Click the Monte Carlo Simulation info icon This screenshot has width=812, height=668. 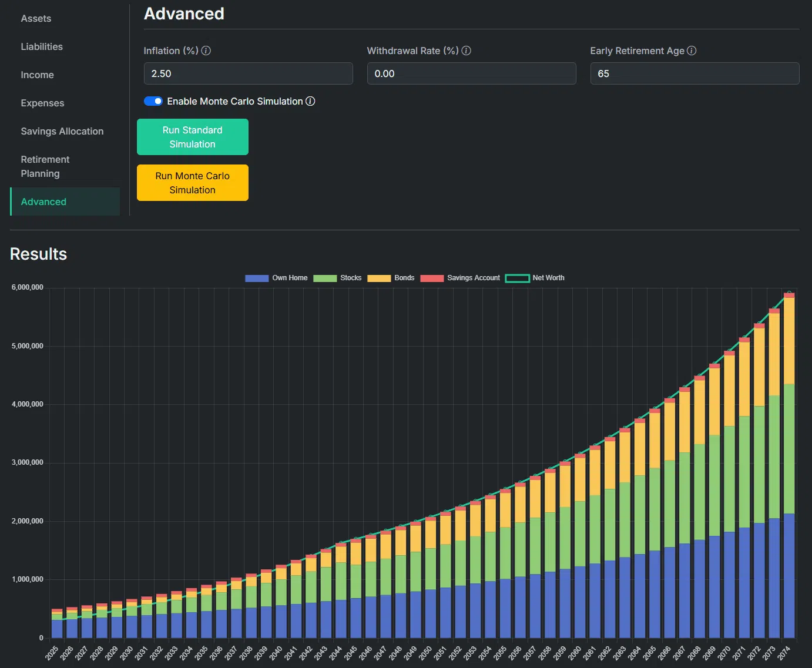coord(310,101)
